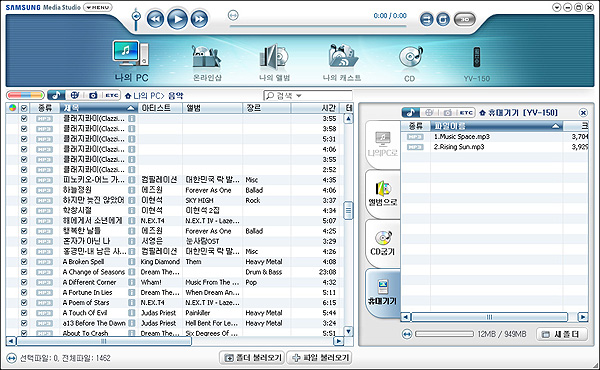Screen dimensions: 600x370
Task: Select the A13 Before The Dawn row
Action: click(175, 323)
